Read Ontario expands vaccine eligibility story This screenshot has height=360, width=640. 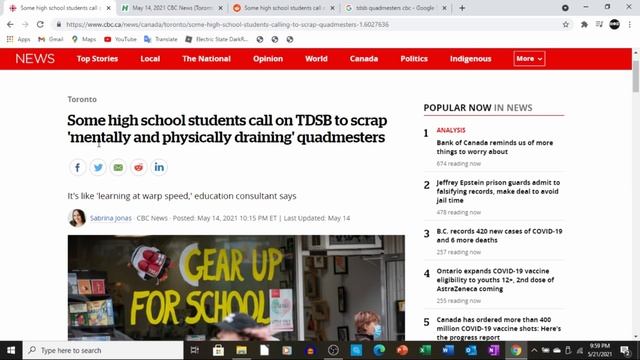[x=495, y=280]
